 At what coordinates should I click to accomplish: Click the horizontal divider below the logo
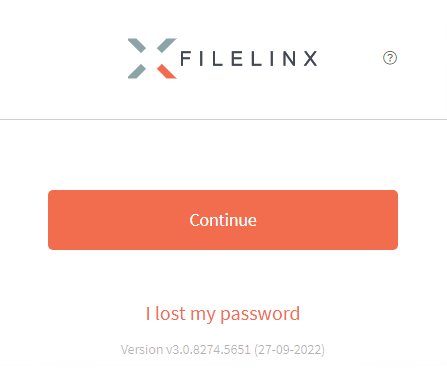pyautogui.click(x=223, y=119)
